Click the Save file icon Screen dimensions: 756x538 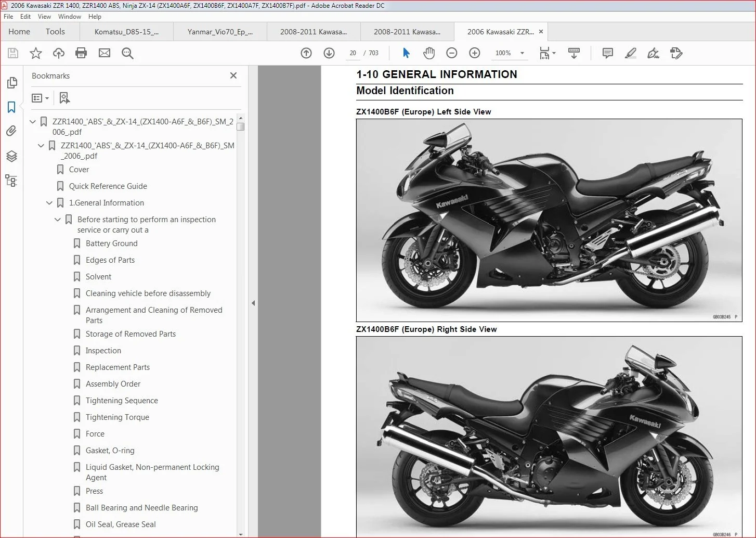pyautogui.click(x=13, y=53)
